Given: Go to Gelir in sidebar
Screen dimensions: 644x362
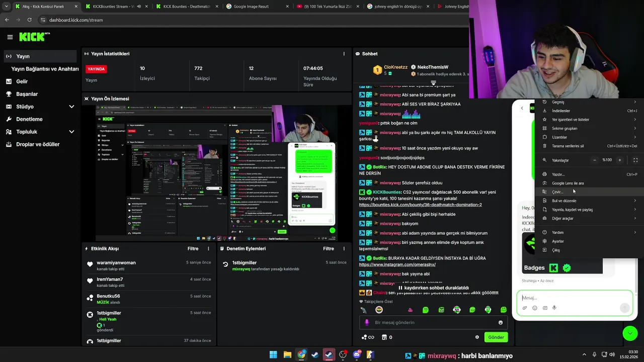Looking at the screenshot, I should point(40,81).
